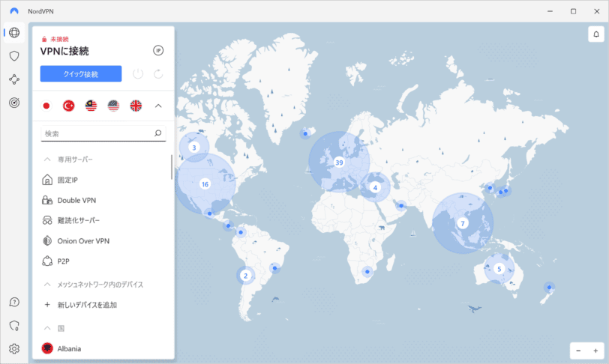
Task: Collapse the 専用サーバー section
Action: click(47, 160)
